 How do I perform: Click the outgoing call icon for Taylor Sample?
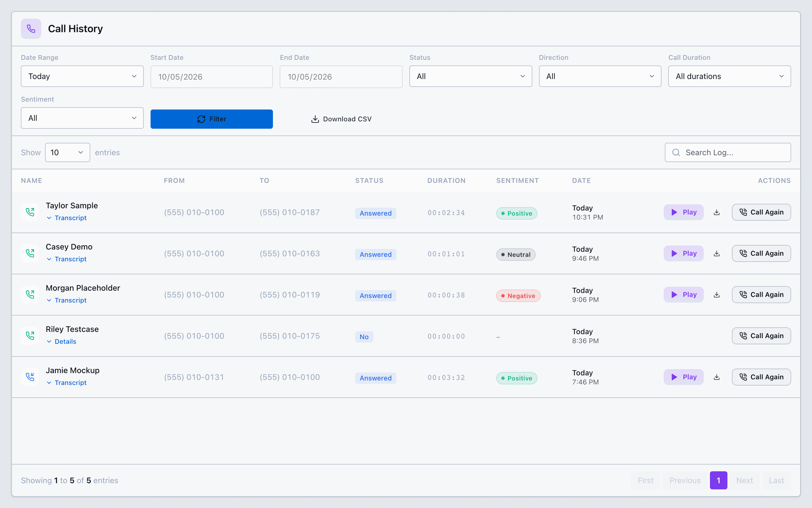pyautogui.click(x=30, y=212)
